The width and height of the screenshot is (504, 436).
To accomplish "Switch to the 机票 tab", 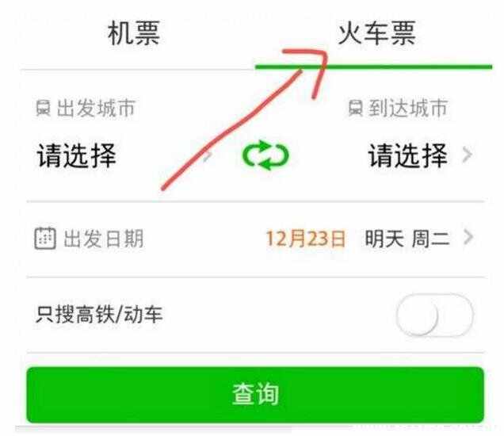I will coord(134,33).
